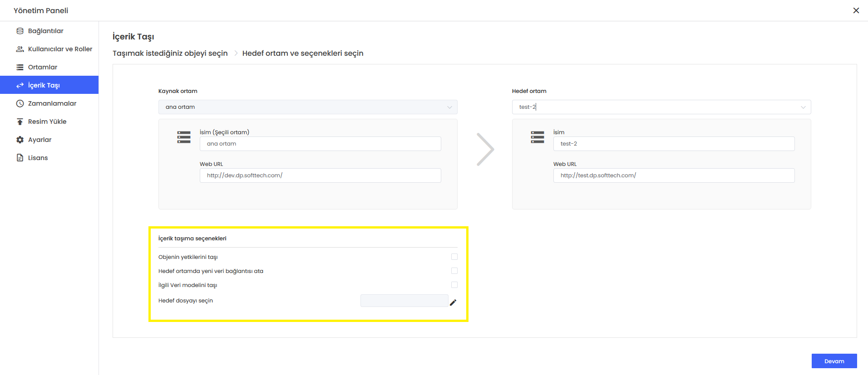Go to Taşımak istediğiniz objeyi seçin step
Screen dimensions: 868x375
[x=170, y=53]
